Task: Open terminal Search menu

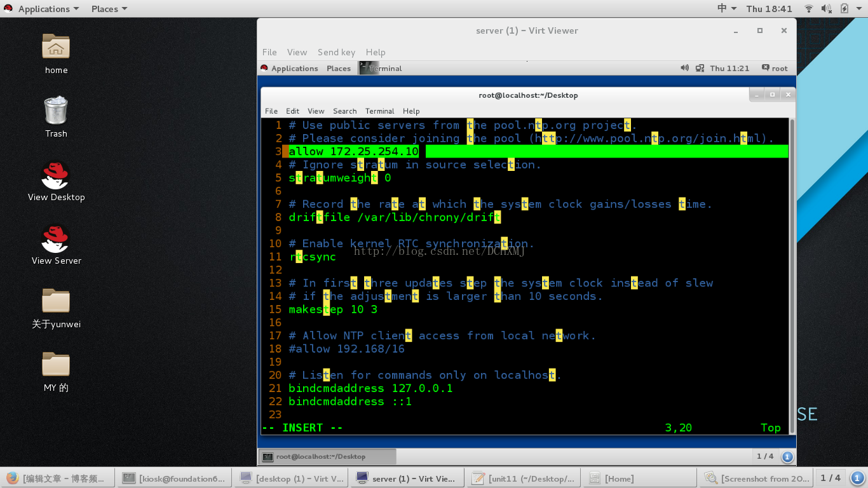Action: pos(344,111)
